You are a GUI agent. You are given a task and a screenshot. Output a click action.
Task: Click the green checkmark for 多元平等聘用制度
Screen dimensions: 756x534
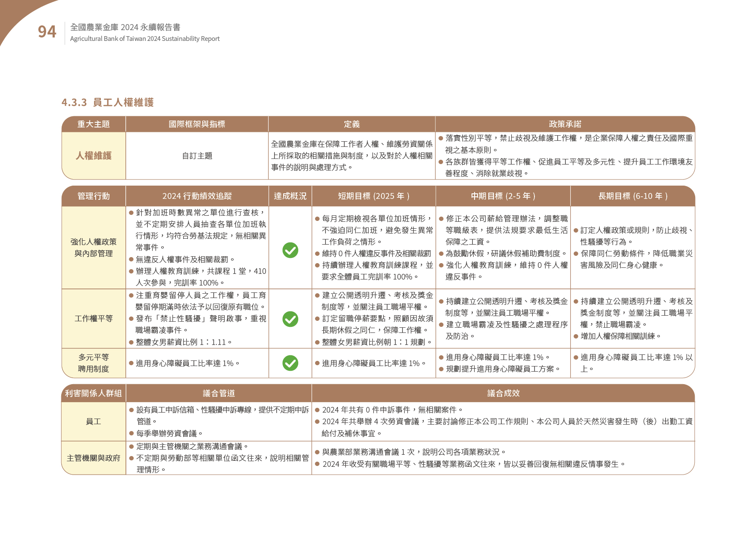[x=290, y=363]
